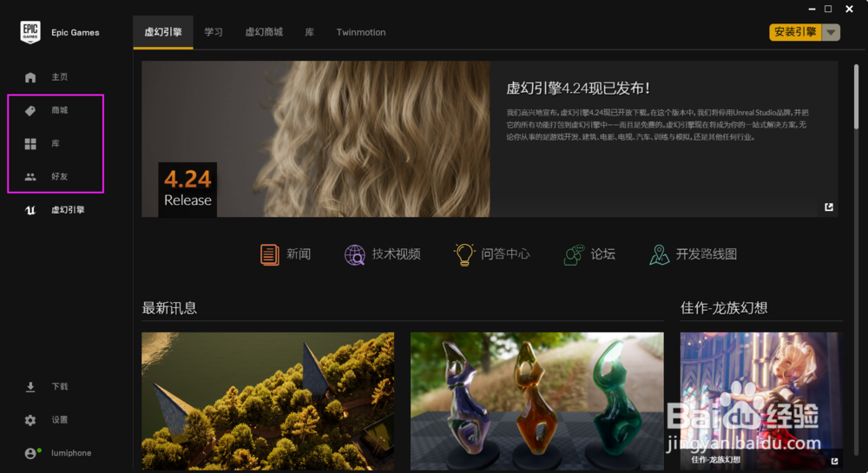This screenshot has height=473, width=868.
Task: Select the 虚幻引擎 Unreal logo icon in sidebar
Action: (30, 210)
